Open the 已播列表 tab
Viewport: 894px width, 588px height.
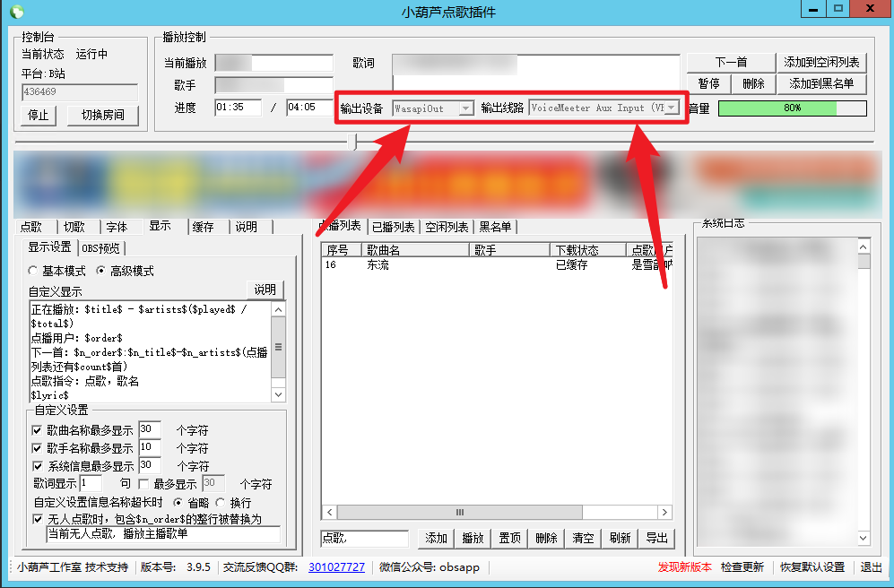pyautogui.click(x=394, y=227)
